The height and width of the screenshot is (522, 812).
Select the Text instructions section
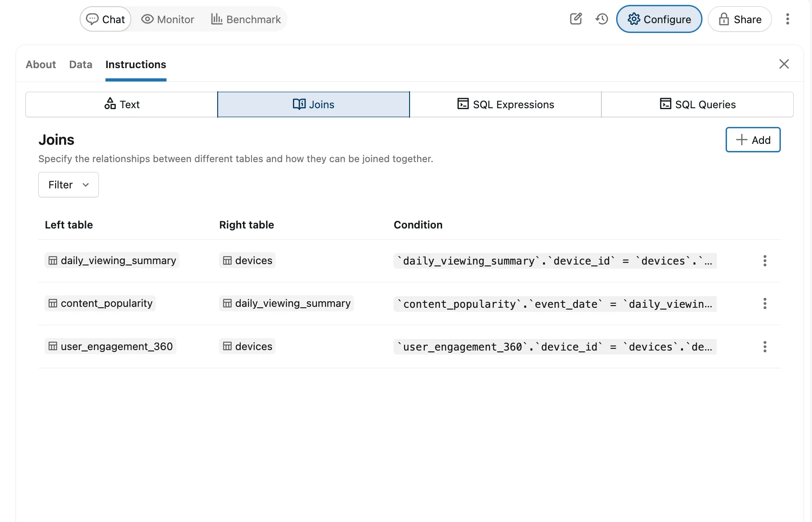pyautogui.click(x=122, y=104)
